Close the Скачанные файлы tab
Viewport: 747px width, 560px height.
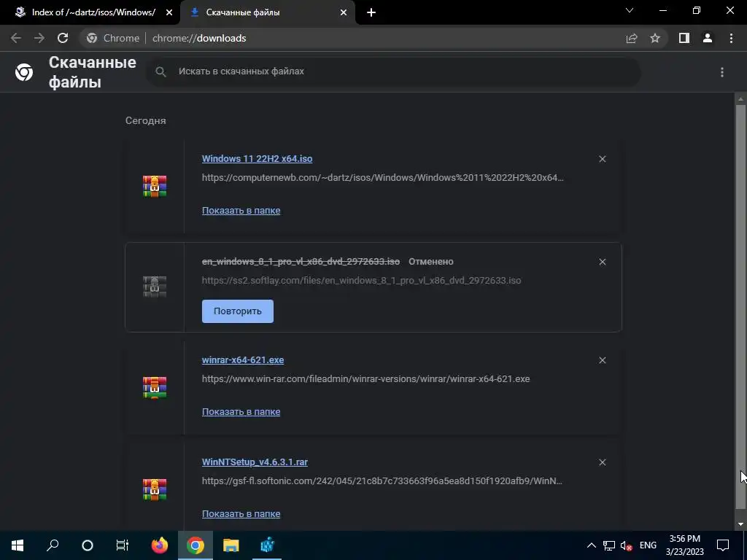[x=344, y=12]
